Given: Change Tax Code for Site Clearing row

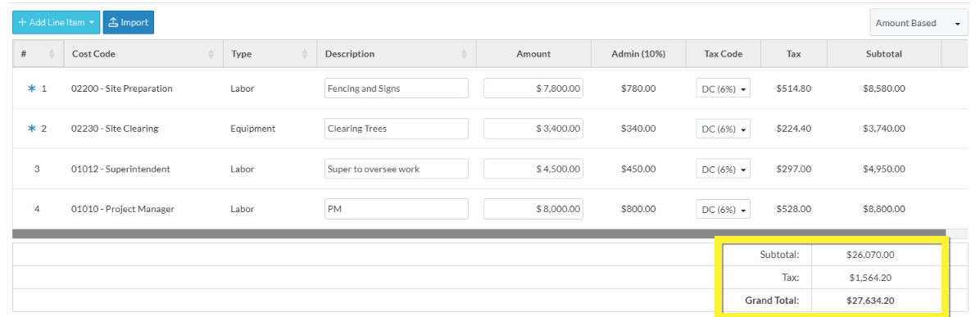Looking at the screenshot, I should coord(724,129).
